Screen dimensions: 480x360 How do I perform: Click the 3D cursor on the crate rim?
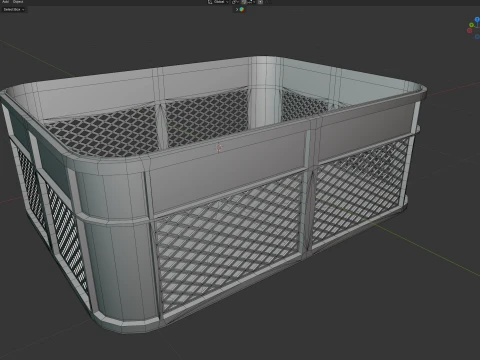(219, 148)
